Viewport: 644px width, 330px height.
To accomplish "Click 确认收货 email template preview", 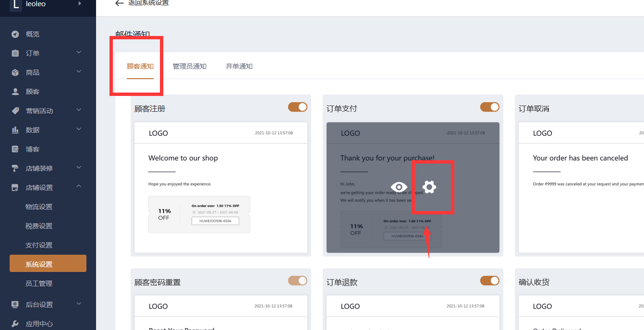I will 581,313.
